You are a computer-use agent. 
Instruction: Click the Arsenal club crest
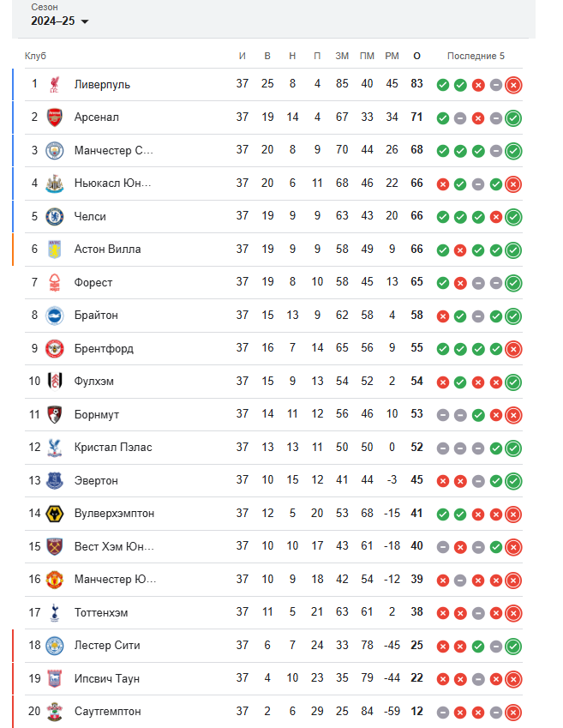tap(55, 117)
